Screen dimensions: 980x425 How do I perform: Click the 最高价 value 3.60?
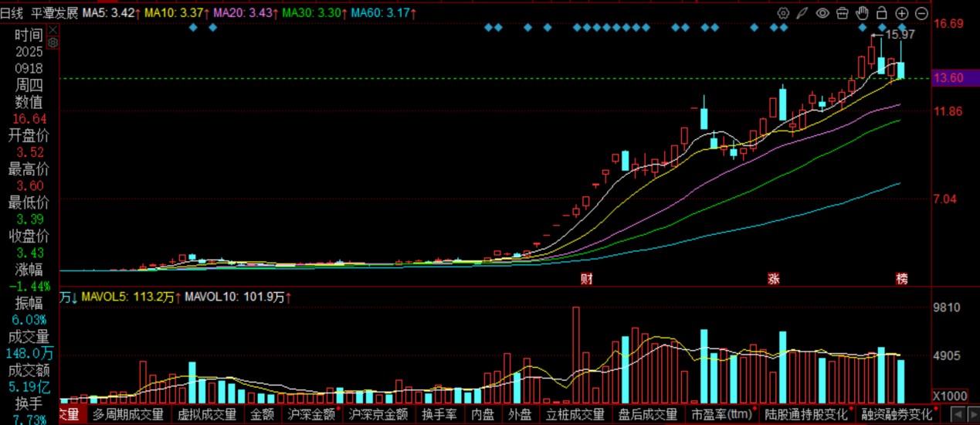(29, 185)
